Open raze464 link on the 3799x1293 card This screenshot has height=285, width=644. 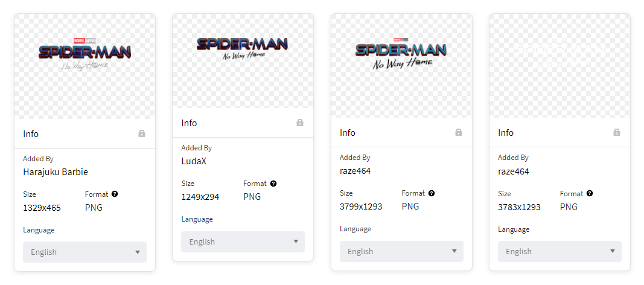tap(355, 171)
